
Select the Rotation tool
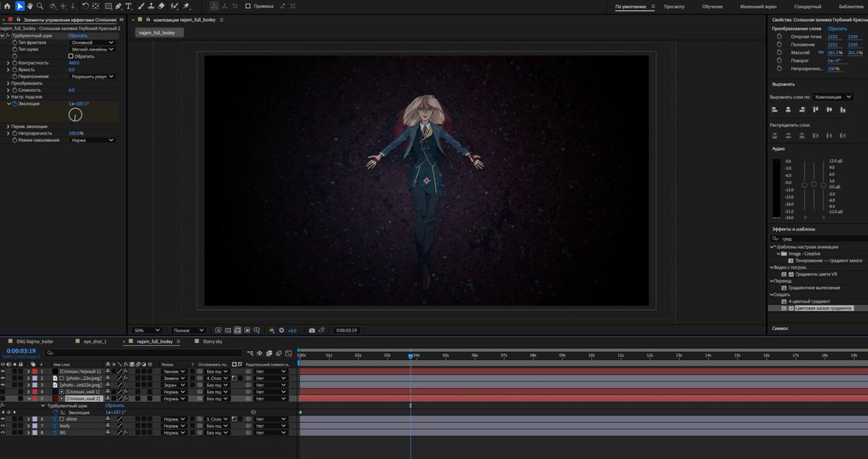(85, 6)
